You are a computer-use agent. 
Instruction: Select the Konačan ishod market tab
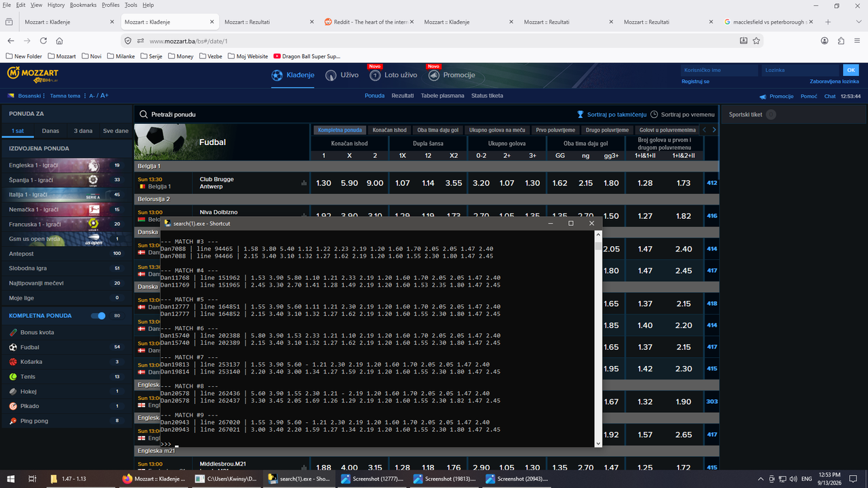[389, 130]
